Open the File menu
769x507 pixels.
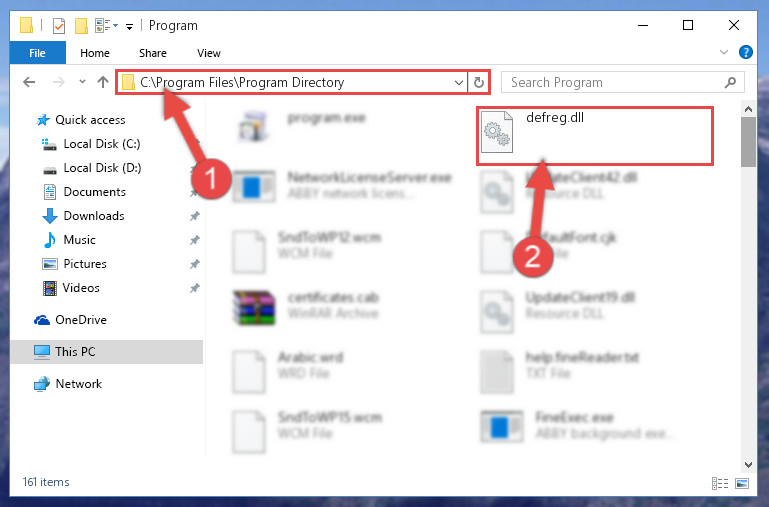point(37,53)
